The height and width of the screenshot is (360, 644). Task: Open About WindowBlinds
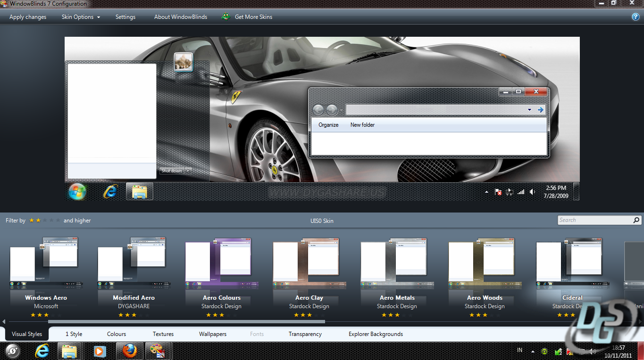point(181,17)
